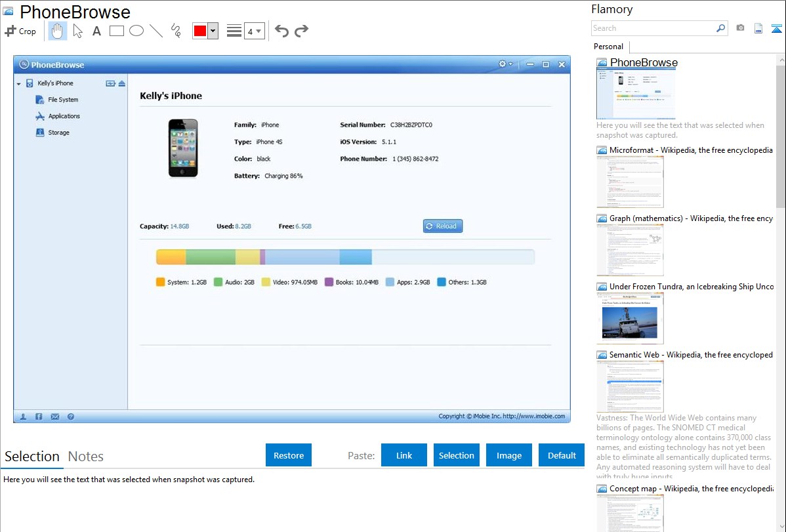Select the rectangle drawing tool
This screenshot has height=532, width=786.
(116, 31)
